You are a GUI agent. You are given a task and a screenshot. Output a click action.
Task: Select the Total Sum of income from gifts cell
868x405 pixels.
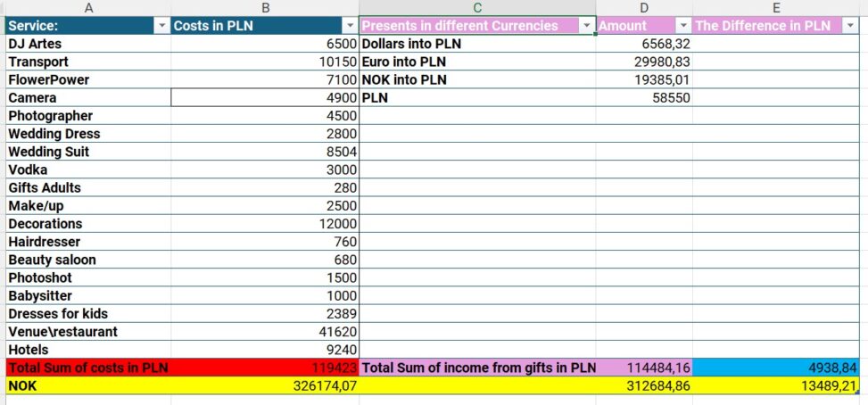(x=477, y=368)
